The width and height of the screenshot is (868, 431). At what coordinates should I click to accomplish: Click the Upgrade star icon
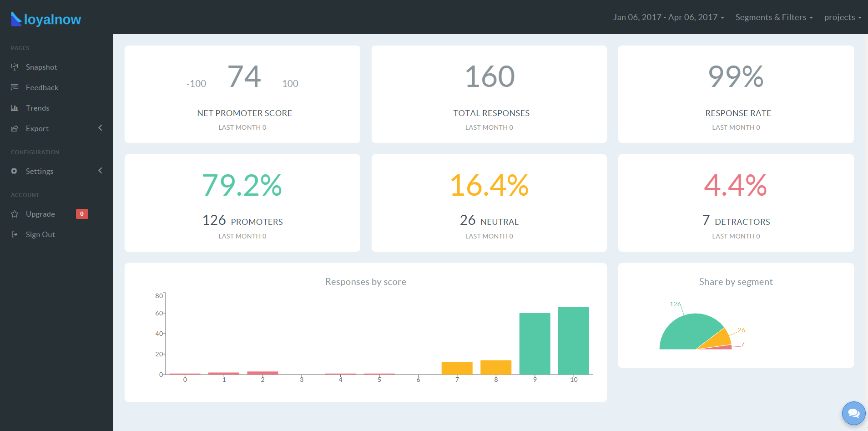pos(15,214)
